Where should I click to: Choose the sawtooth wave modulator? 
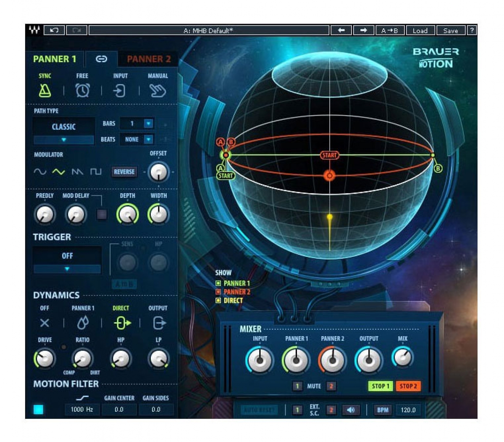77,171
